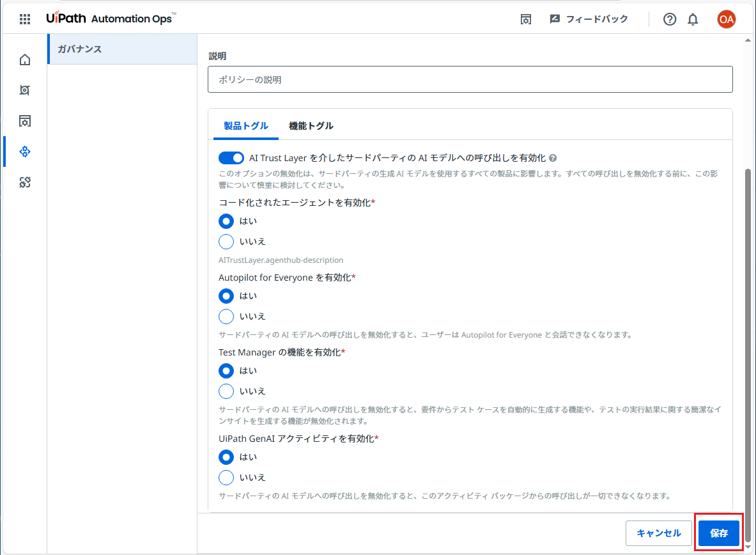The width and height of the screenshot is (756, 555).
Task: Switch to the 製品トグル tab
Action: coord(246,126)
